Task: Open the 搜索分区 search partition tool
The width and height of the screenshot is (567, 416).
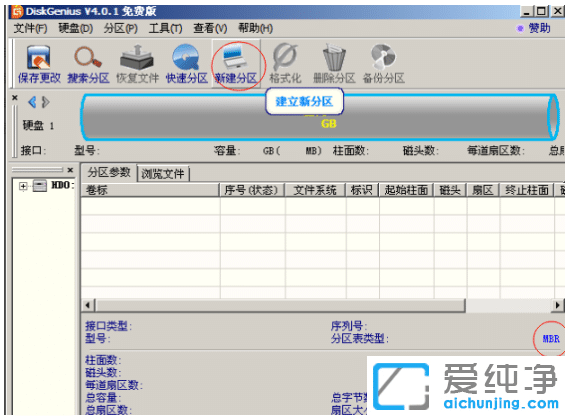Action: click(88, 64)
